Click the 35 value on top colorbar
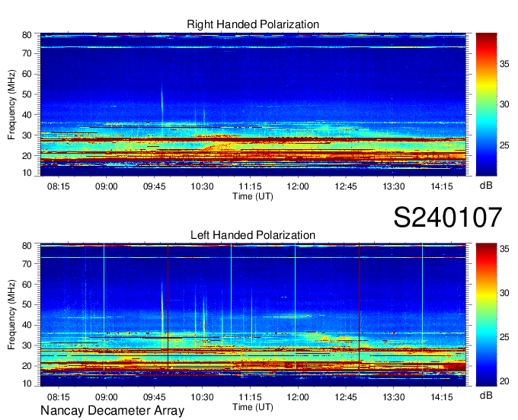Screen dimensions: 518x420 coord(504,64)
